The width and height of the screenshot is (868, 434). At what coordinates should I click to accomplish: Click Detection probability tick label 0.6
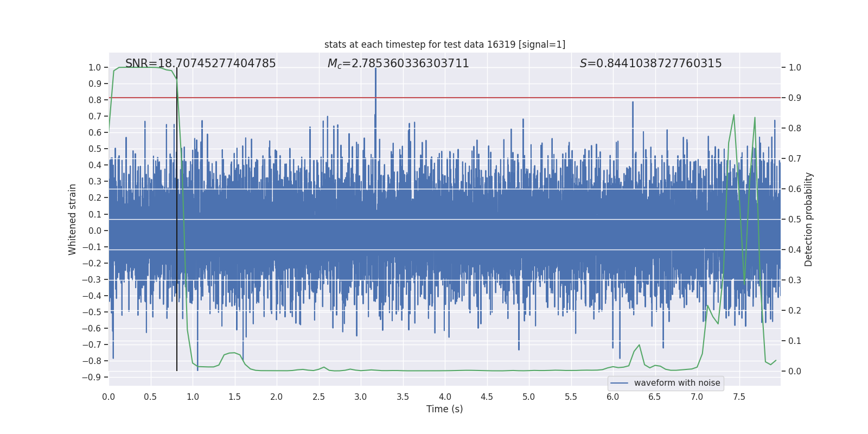[795, 189]
